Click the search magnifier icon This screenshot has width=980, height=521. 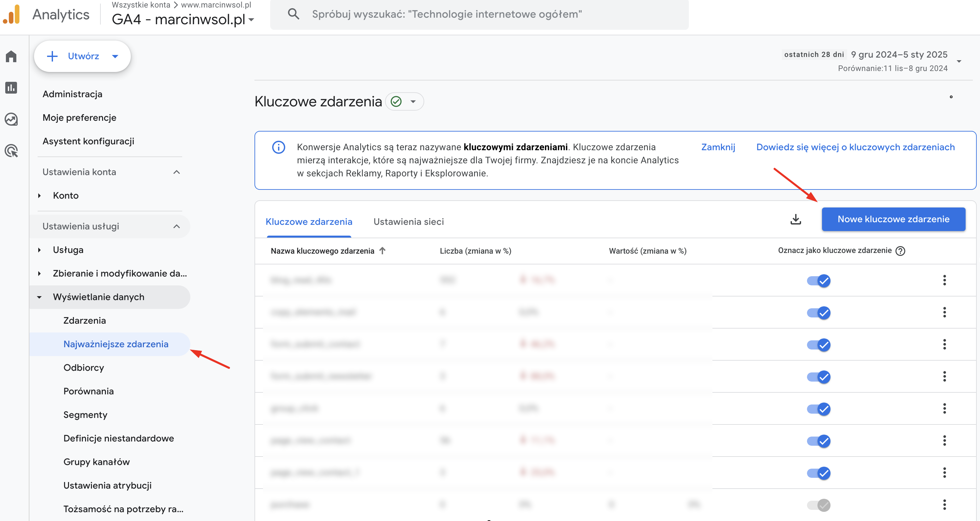[293, 14]
